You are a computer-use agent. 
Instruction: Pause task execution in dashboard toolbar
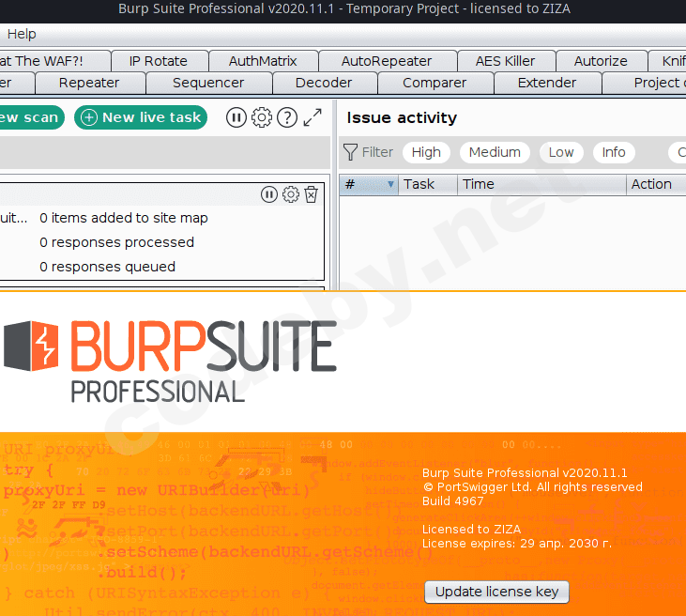tap(236, 117)
